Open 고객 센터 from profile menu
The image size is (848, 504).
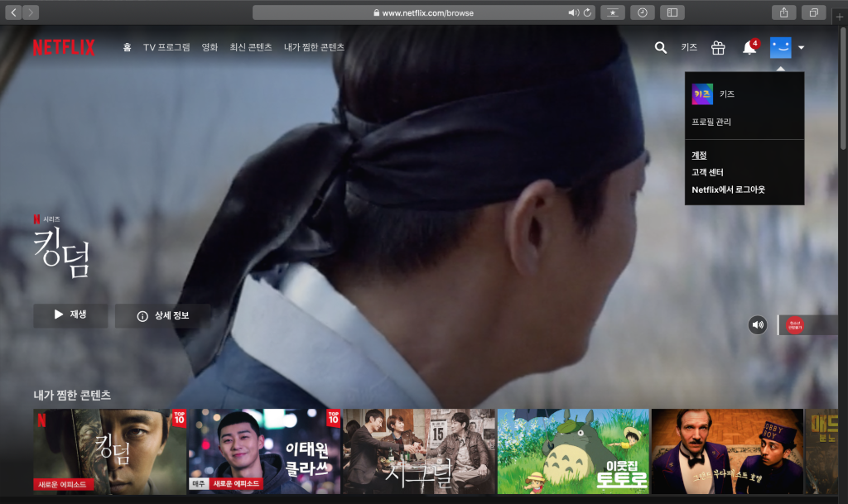coord(707,172)
